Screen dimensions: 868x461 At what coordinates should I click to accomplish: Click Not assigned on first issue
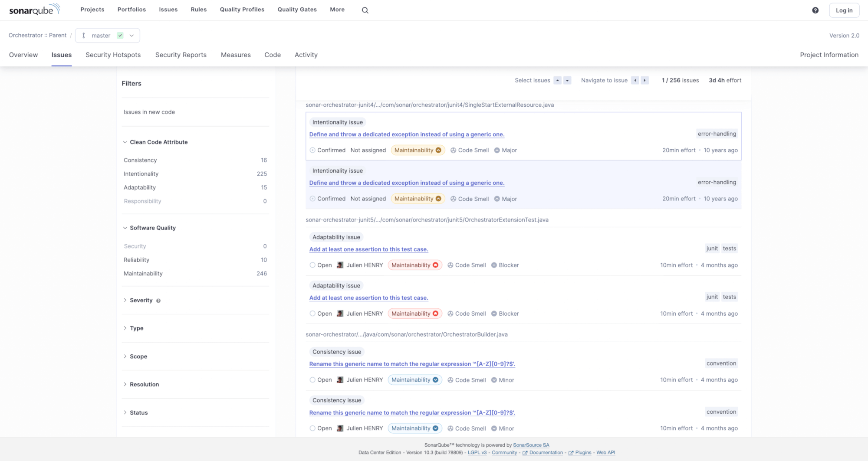(368, 150)
